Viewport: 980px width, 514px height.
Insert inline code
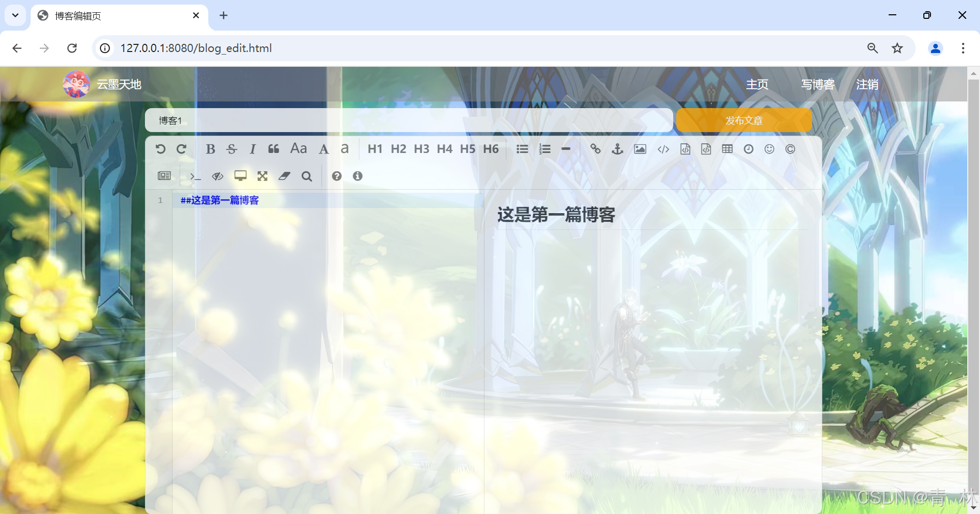[663, 149]
